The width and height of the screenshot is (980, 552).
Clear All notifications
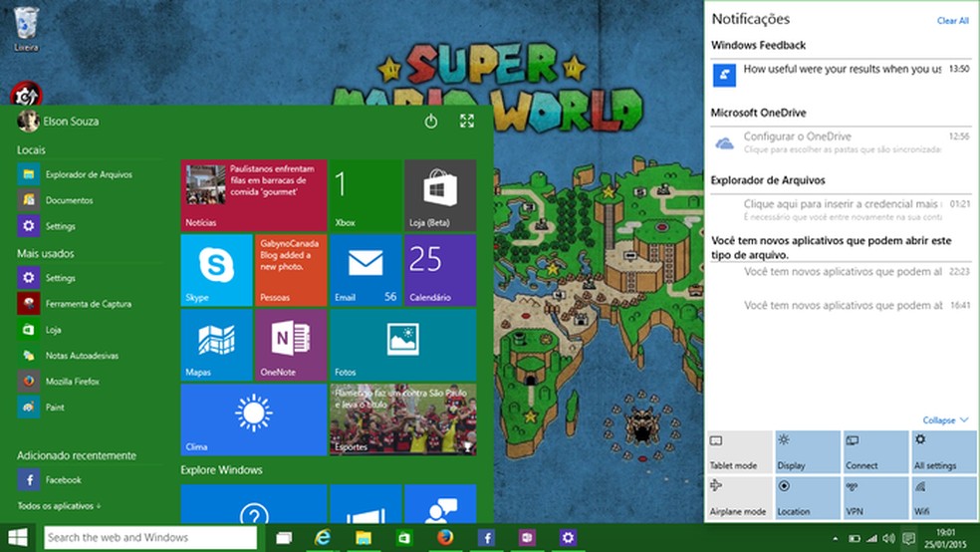point(952,21)
